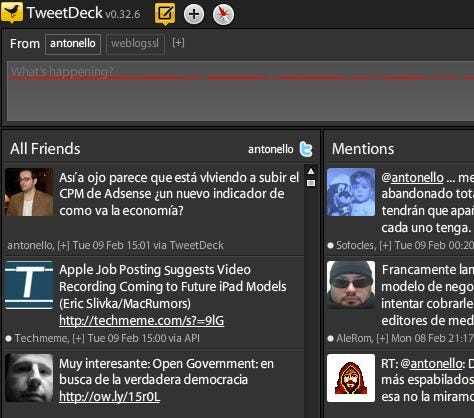Open the techmeme.com/s?=9lG link
This screenshot has width=474, height=418.
point(141,321)
